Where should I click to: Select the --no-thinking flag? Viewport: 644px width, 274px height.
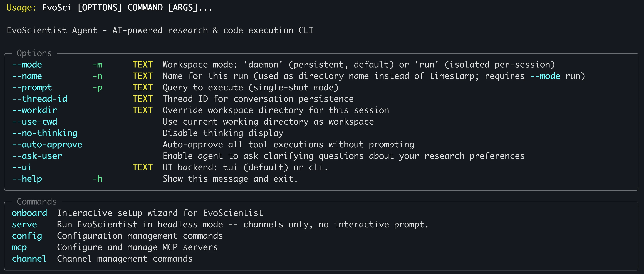click(44, 133)
